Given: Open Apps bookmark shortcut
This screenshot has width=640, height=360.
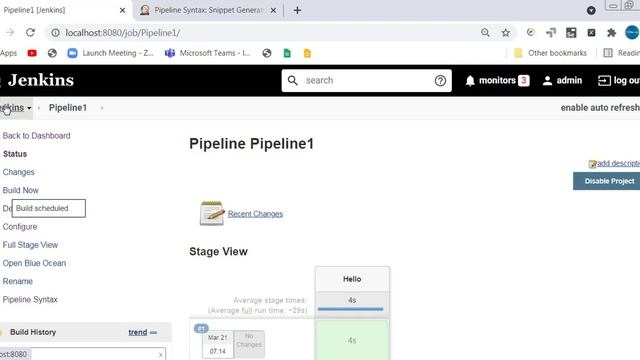Looking at the screenshot, I should (8, 53).
